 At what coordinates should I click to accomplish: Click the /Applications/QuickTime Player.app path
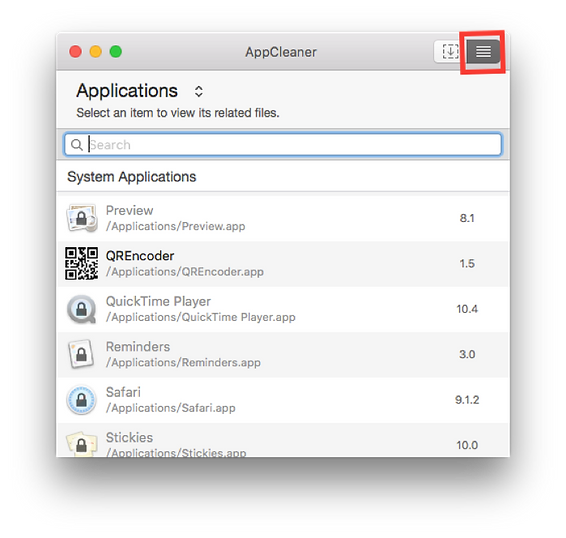click(201, 317)
